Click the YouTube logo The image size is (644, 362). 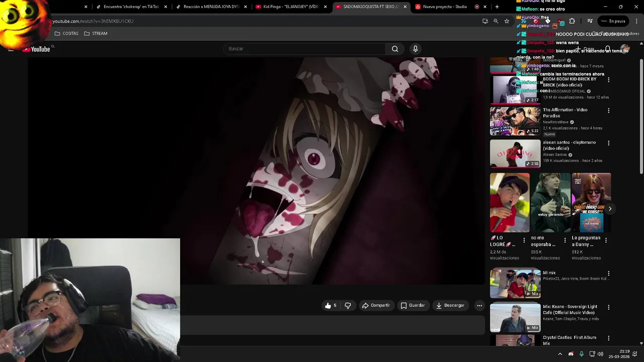36,49
